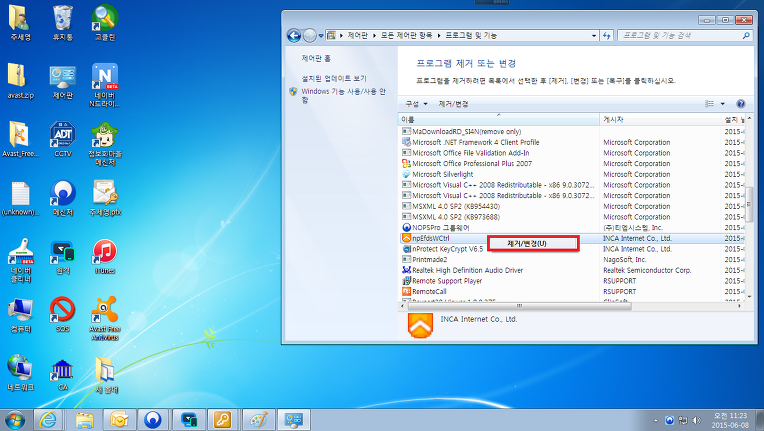Image resolution: width=764 pixels, height=431 pixels.
Task: Select Printmade2 in the program list
Action: click(573, 260)
